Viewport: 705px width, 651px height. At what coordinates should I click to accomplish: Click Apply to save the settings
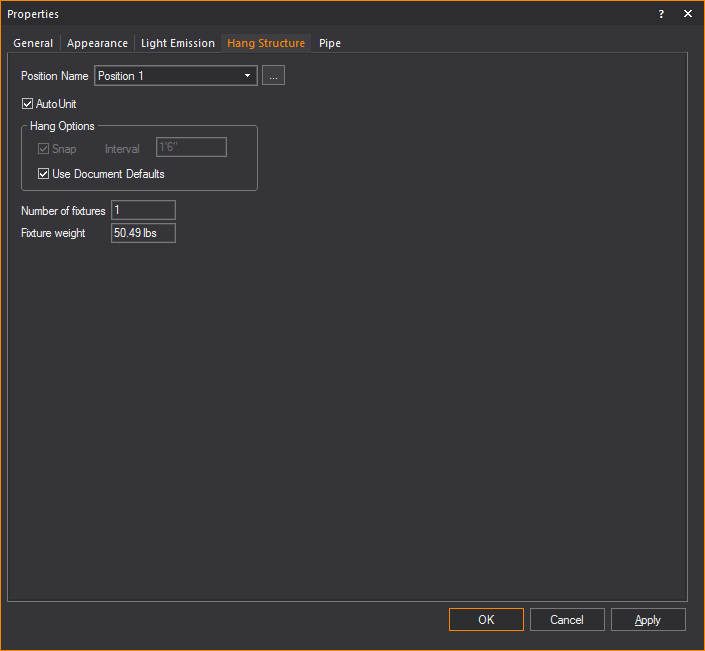pos(648,620)
